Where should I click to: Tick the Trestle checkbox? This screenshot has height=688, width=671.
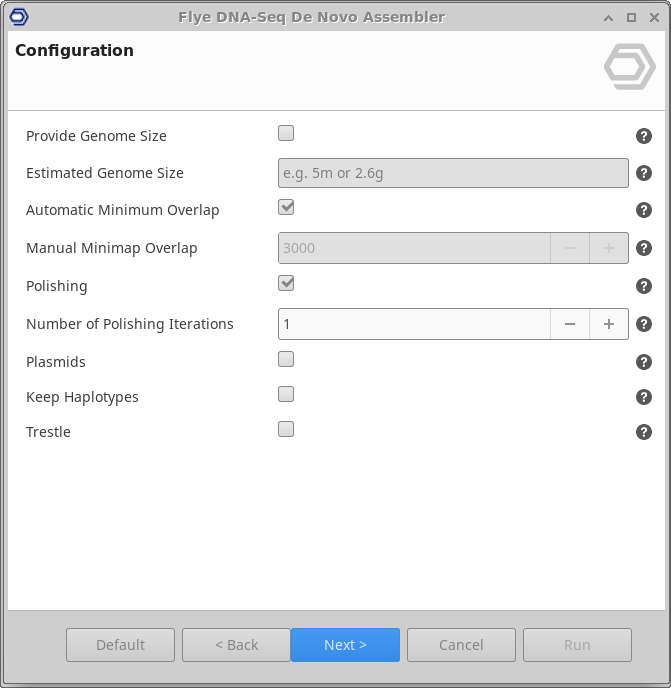[286, 429]
